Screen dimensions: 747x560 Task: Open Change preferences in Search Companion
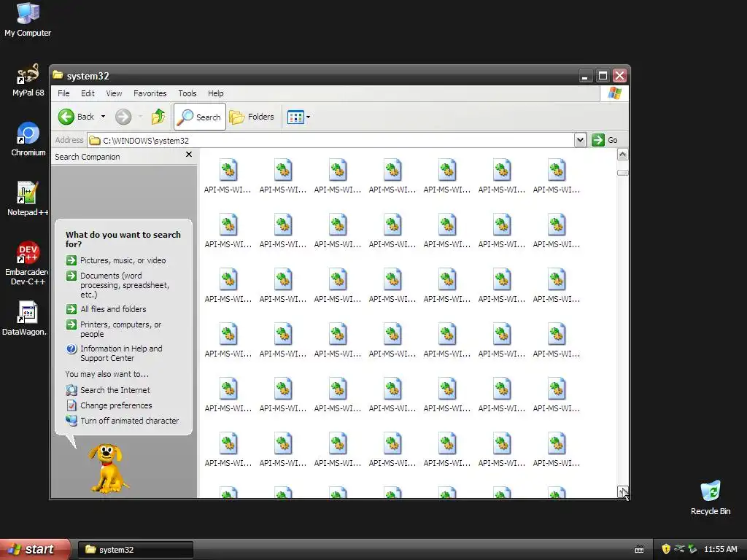pos(109,405)
